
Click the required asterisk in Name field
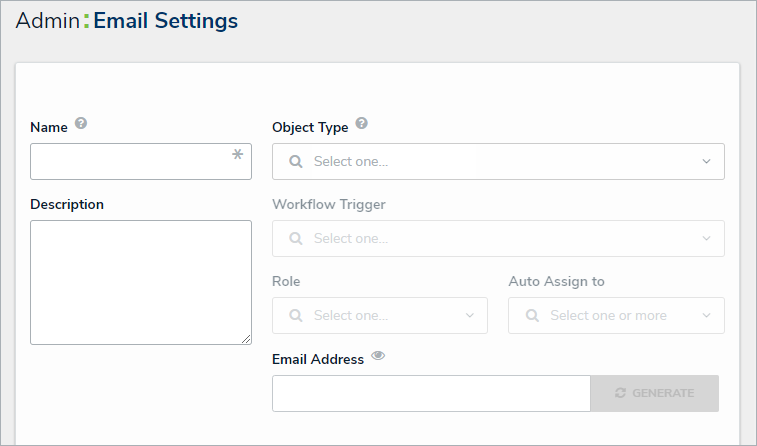[x=237, y=155]
